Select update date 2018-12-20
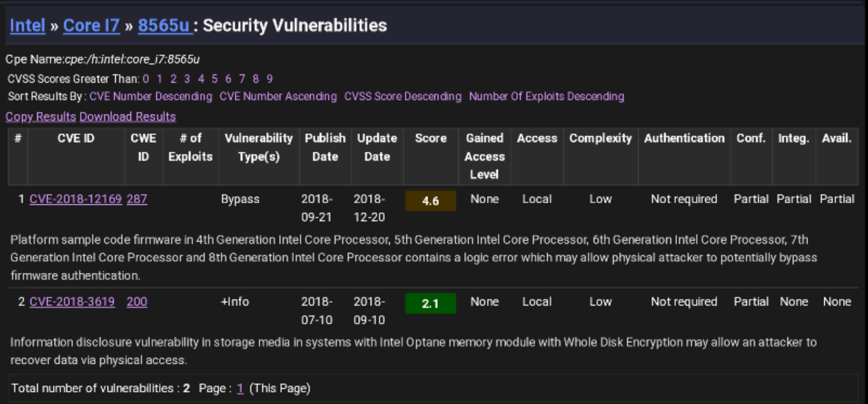The image size is (868, 404). pos(370,208)
